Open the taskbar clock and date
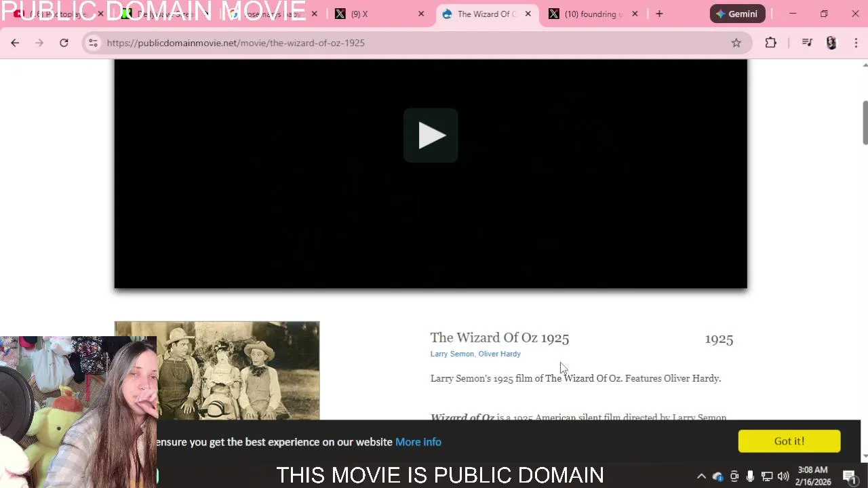The height and width of the screenshot is (488, 868). coord(814,476)
